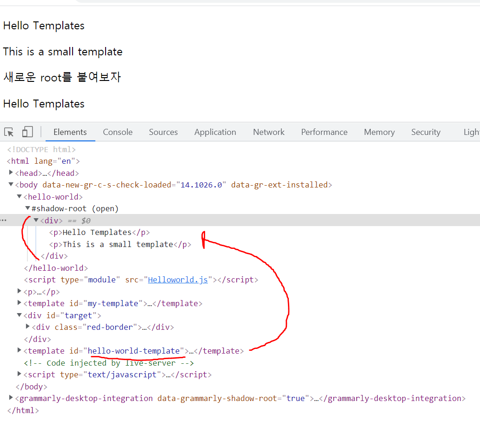
Task: Open the Console tab
Action: click(118, 132)
